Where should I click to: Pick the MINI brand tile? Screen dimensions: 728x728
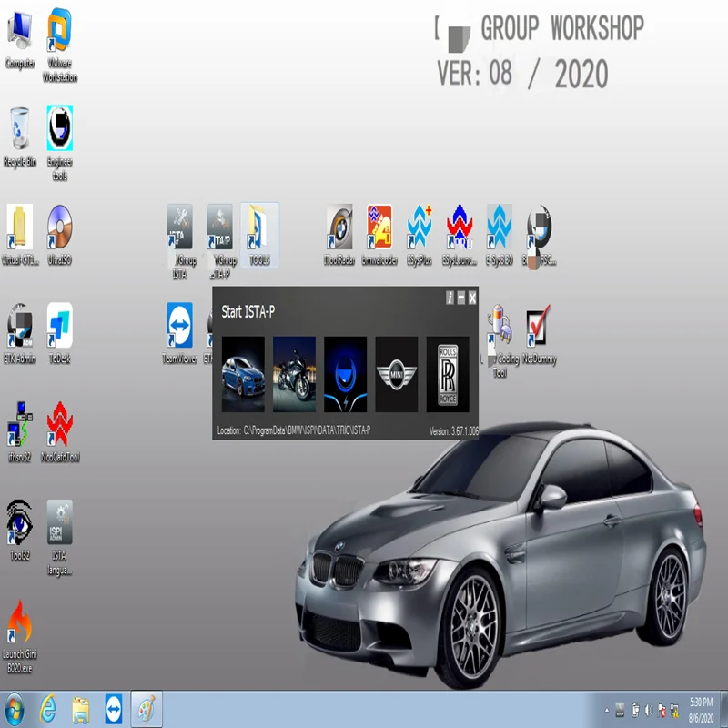pos(396,374)
